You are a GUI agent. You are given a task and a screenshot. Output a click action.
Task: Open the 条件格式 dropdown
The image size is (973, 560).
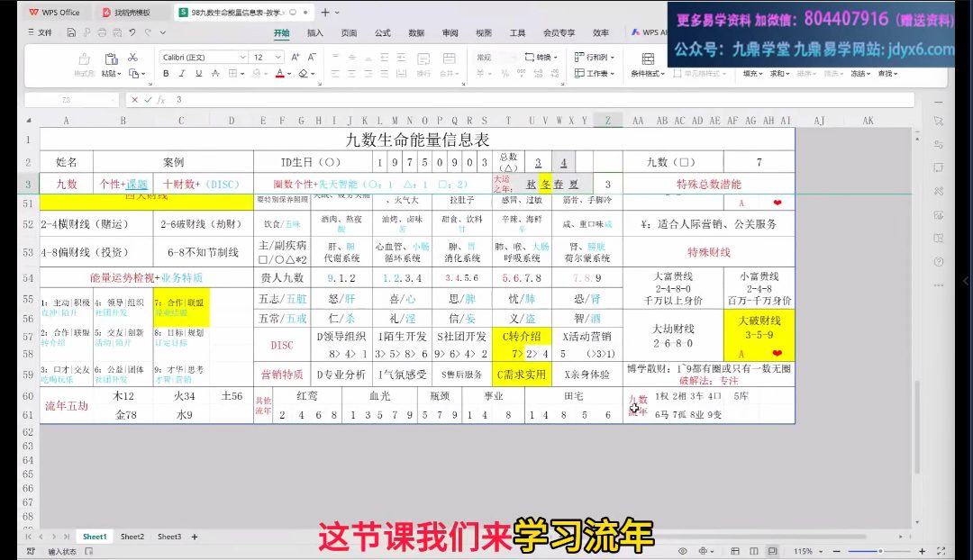point(648,74)
